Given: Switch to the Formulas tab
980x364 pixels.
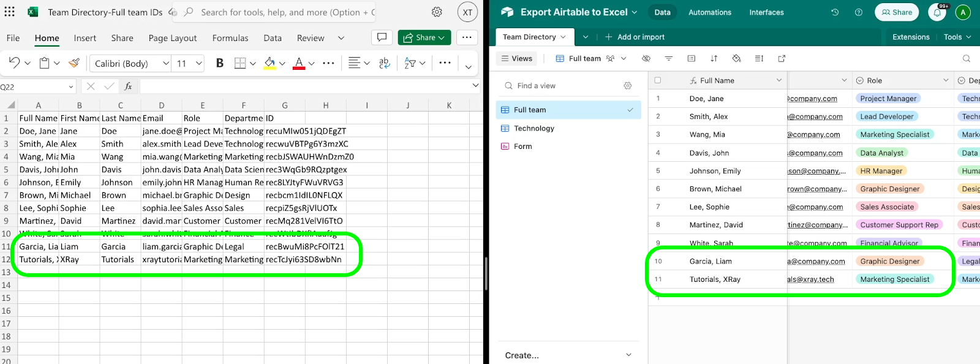Looking at the screenshot, I should (x=230, y=38).
